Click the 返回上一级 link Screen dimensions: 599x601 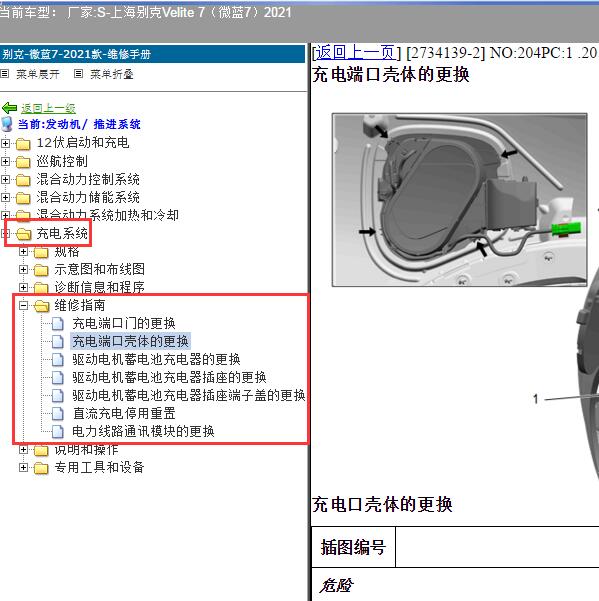[48, 108]
